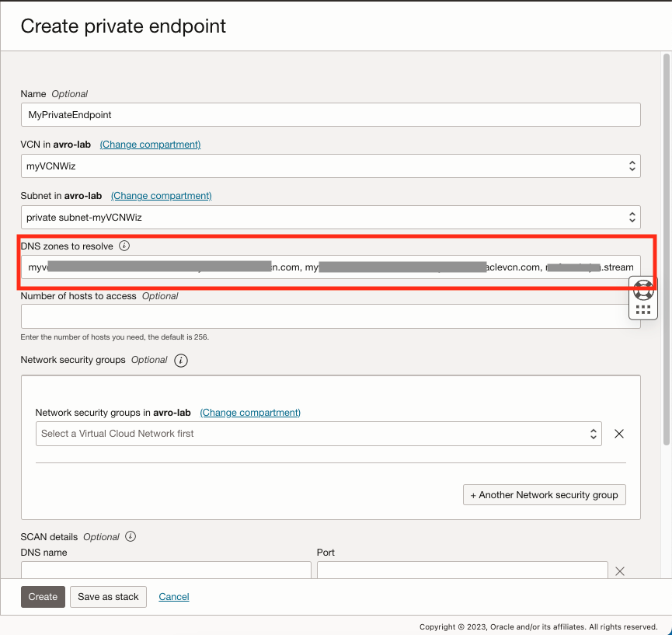Viewport: 672px width, 635px height.
Task: Click the SCAN details info icon
Action: coord(131,536)
